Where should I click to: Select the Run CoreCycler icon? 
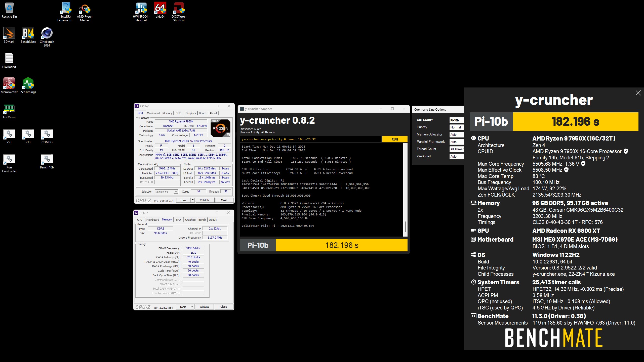pyautogui.click(x=9, y=163)
